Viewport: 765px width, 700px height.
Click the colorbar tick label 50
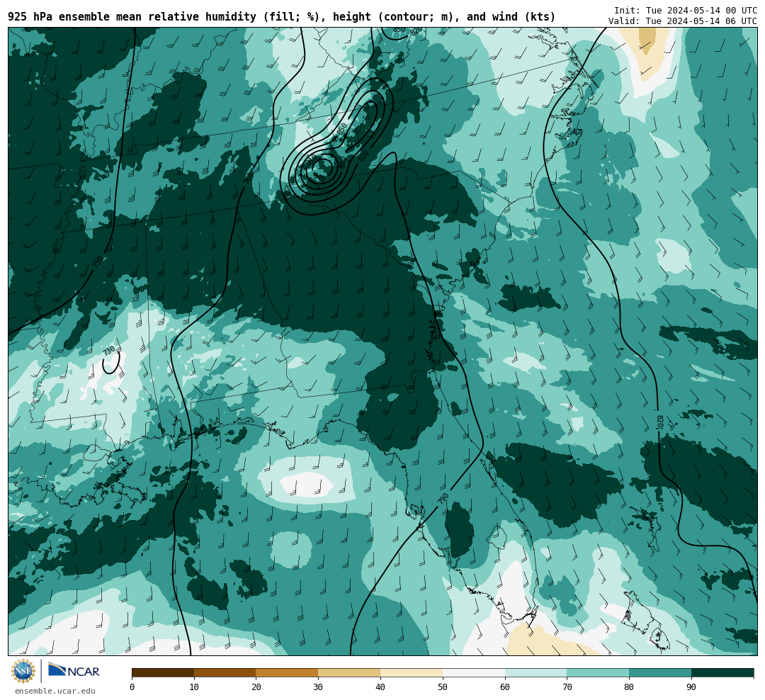coord(443,687)
